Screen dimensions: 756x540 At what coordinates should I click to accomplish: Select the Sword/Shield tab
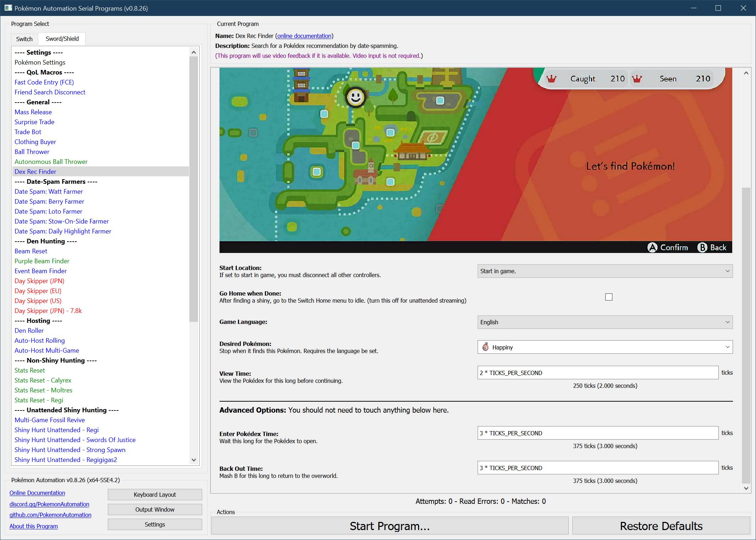(62, 39)
